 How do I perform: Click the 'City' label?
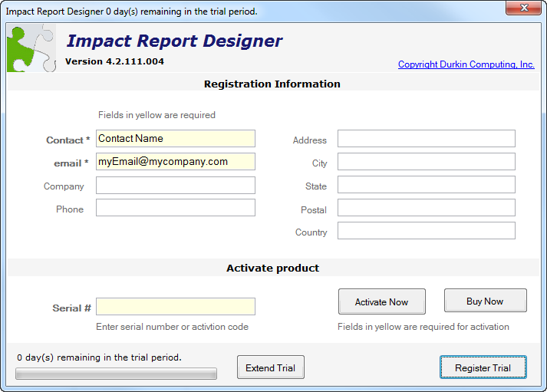[320, 163]
